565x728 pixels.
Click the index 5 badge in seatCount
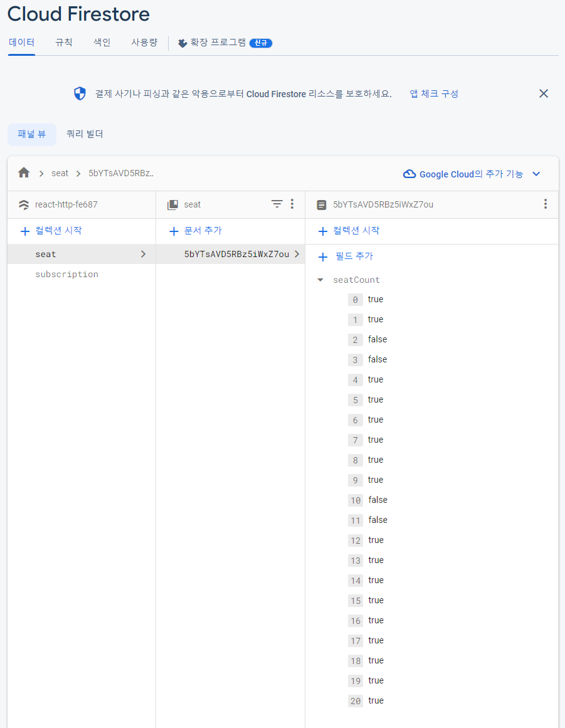pyautogui.click(x=355, y=400)
